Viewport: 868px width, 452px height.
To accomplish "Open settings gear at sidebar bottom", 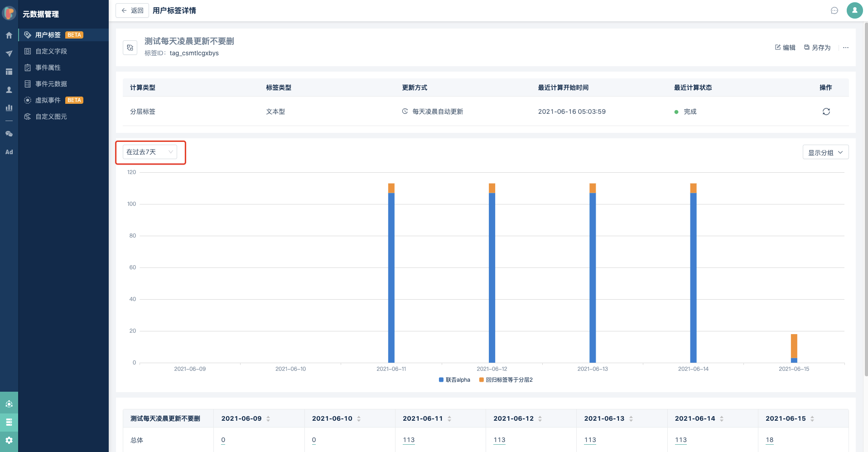I will coord(9,440).
